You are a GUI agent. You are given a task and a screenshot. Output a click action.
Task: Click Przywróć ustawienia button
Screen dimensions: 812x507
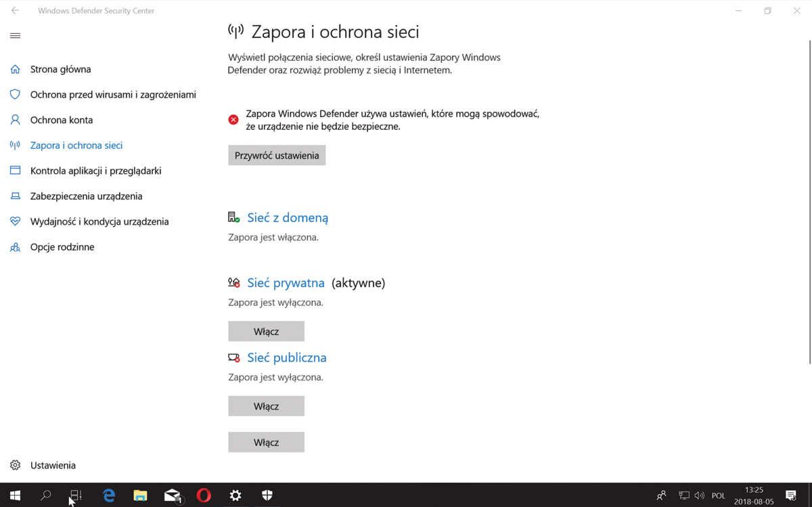tap(277, 156)
